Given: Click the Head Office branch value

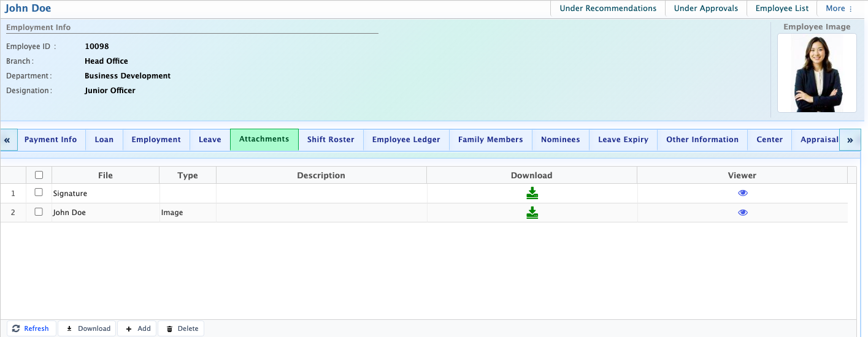Looking at the screenshot, I should pos(106,61).
